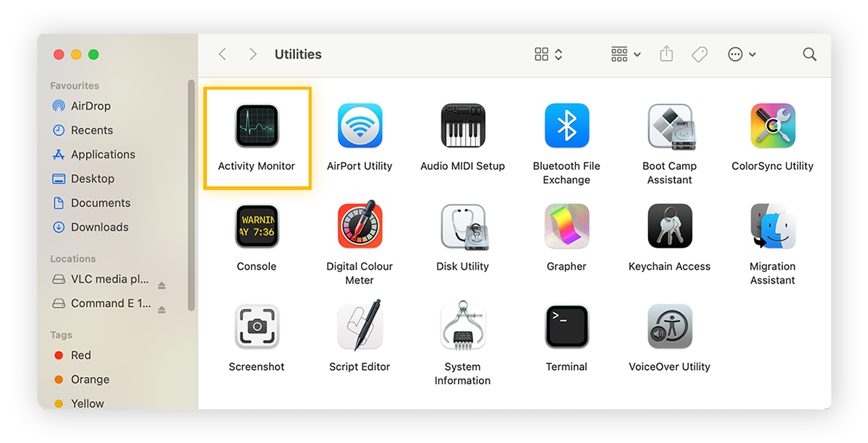868x443 pixels.
Task: Expand the more actions ellipsis menu
Action: click(x=741, y=54)
